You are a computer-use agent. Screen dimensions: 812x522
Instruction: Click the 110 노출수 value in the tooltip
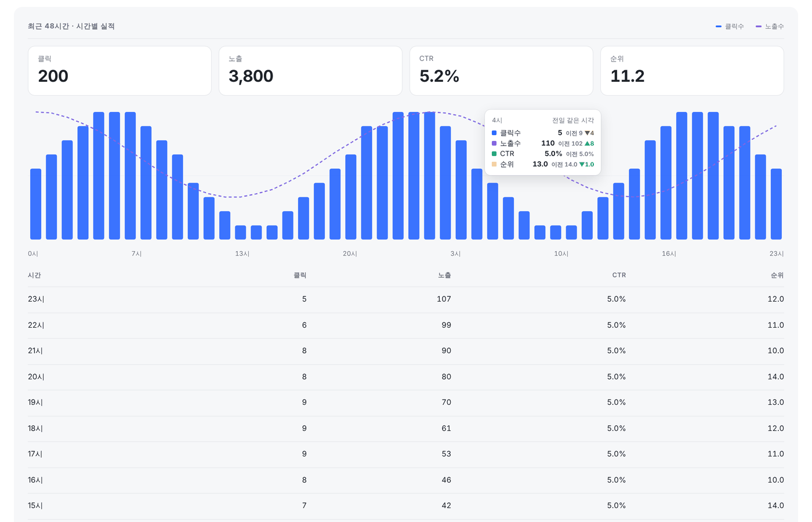coord(548,143)
